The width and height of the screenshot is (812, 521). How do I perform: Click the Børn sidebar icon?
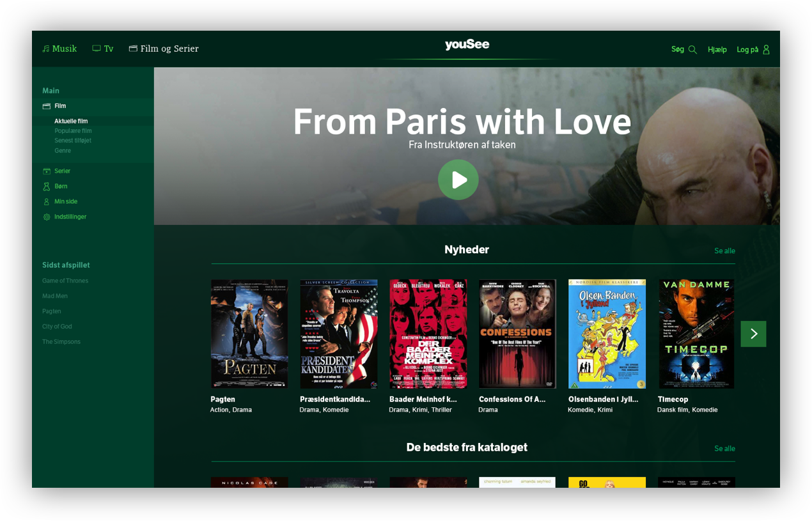pos(46,187)
